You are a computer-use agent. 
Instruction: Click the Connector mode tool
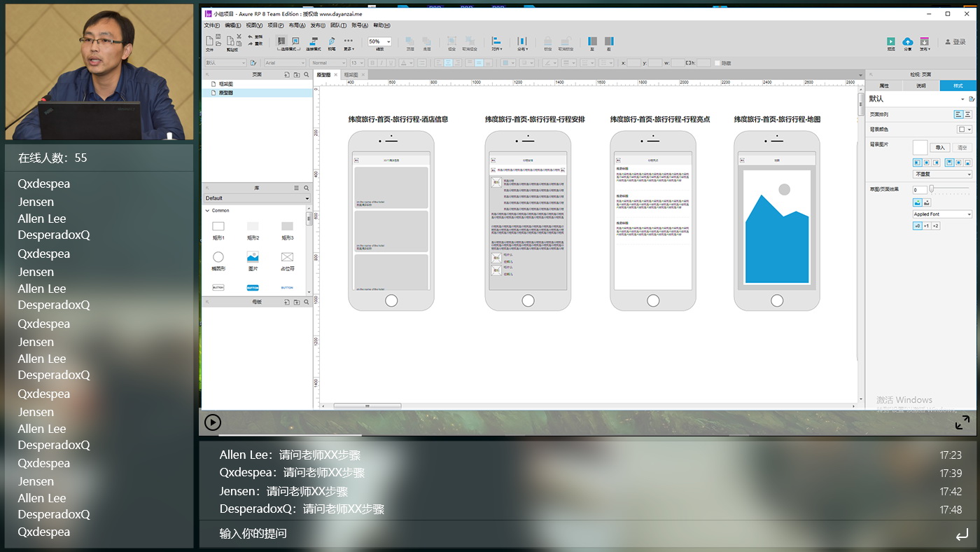point(314,42)
